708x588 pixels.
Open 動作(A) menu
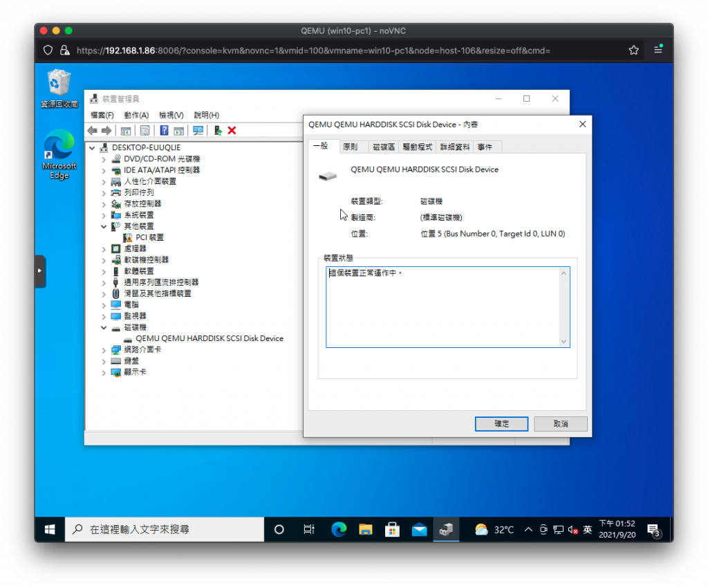point(136,115)
